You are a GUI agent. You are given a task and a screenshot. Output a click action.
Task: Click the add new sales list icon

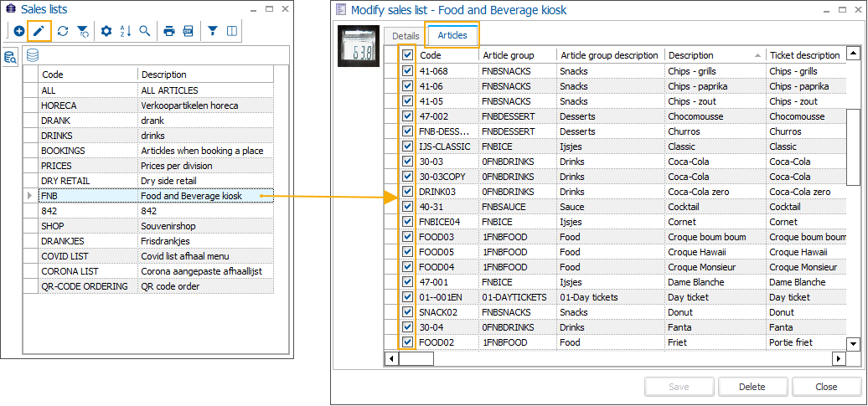[x=18, y=32]
